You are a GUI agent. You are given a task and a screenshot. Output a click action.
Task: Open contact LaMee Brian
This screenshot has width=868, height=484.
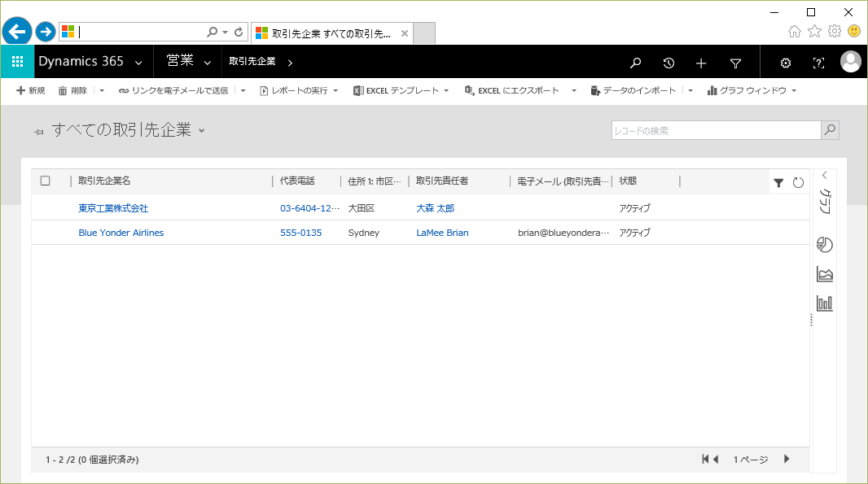(x=442, y=233)
